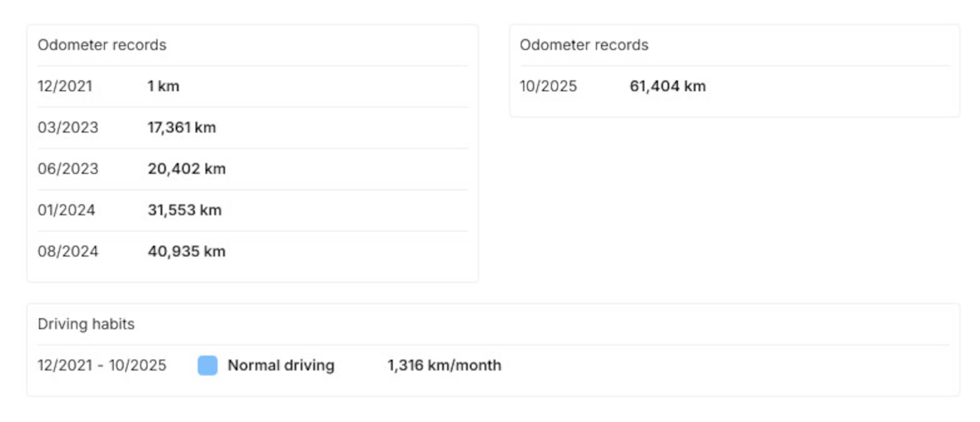Select the 03/2023 record date
Image resolution: width=980 pixels, height=422 pixels.
[x=68, y=127]
